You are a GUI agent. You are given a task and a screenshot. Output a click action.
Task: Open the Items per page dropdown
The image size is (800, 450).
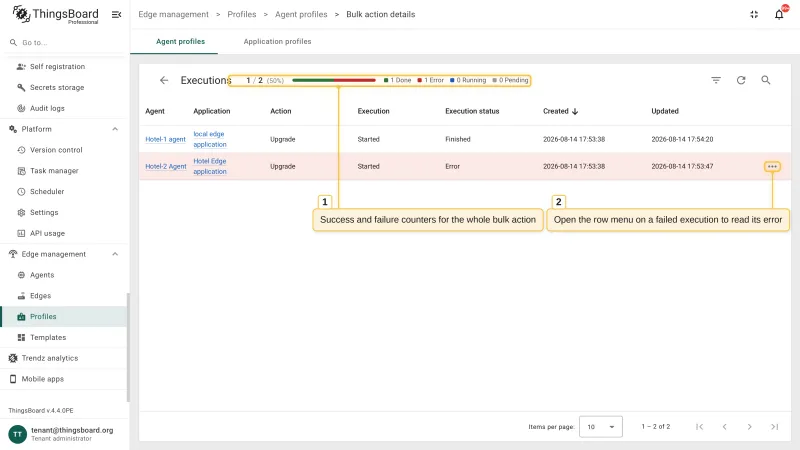601,427
